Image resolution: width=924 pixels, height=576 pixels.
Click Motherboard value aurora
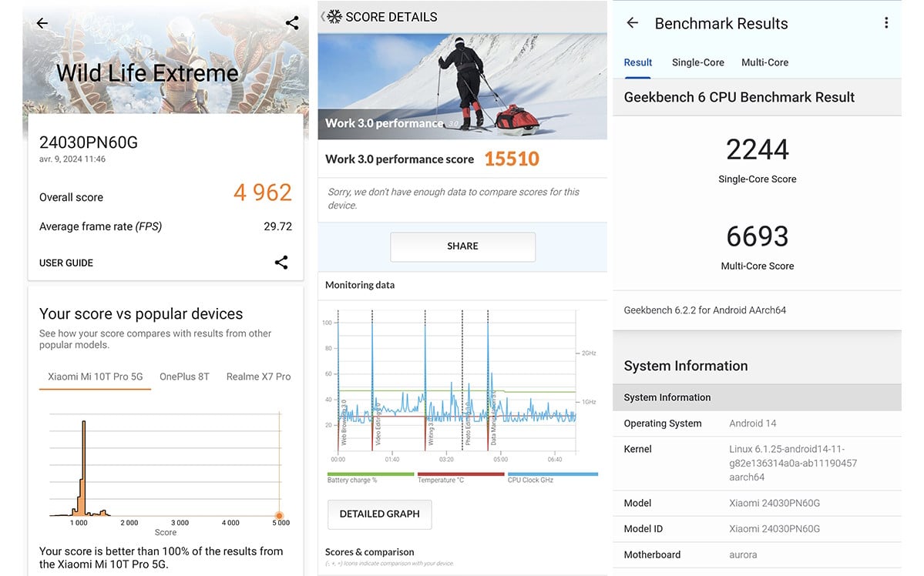742,554
